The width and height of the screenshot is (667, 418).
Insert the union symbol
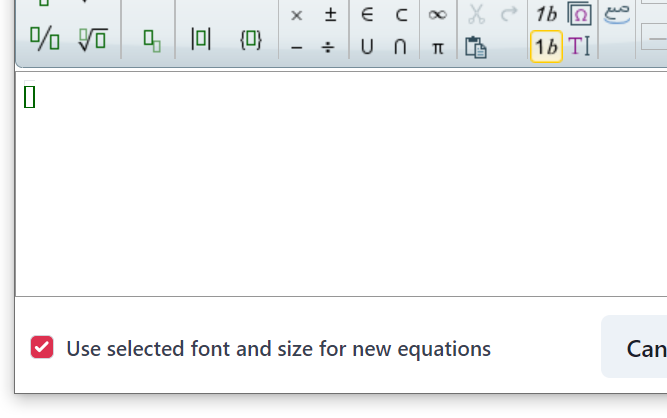point(367,47)
